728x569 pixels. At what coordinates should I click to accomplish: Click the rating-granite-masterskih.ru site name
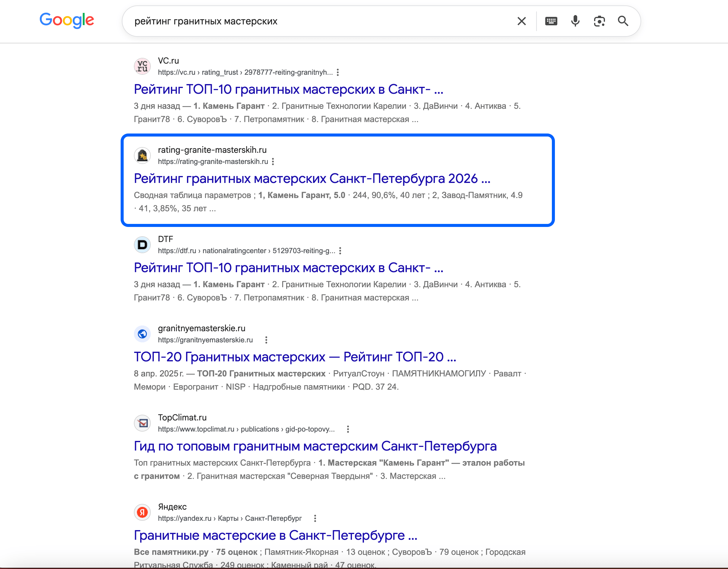(x=212, y=150)
